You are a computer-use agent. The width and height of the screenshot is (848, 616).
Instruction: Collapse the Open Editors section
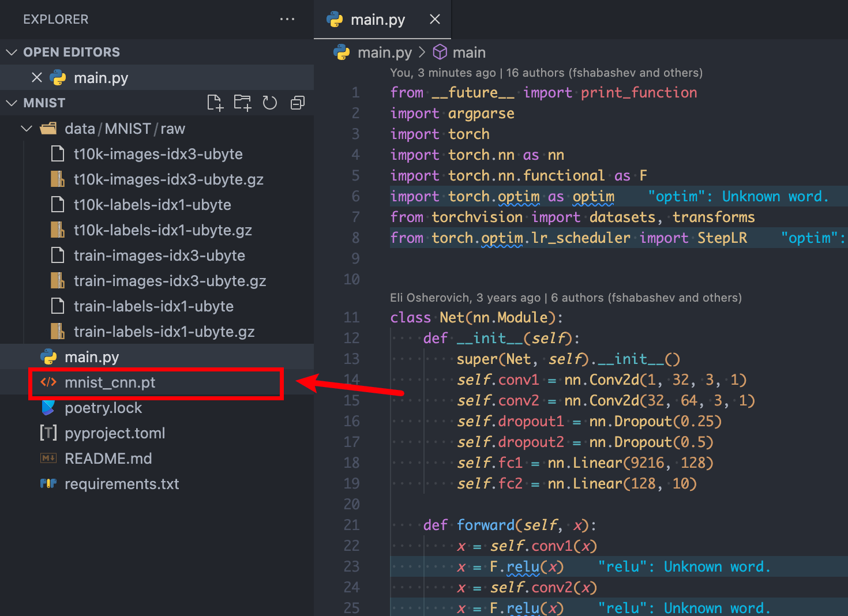[12, 52]
